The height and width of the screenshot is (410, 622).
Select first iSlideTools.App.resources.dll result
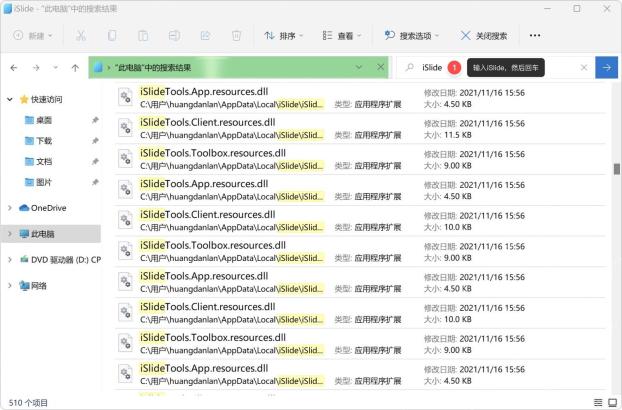[361, 98]
